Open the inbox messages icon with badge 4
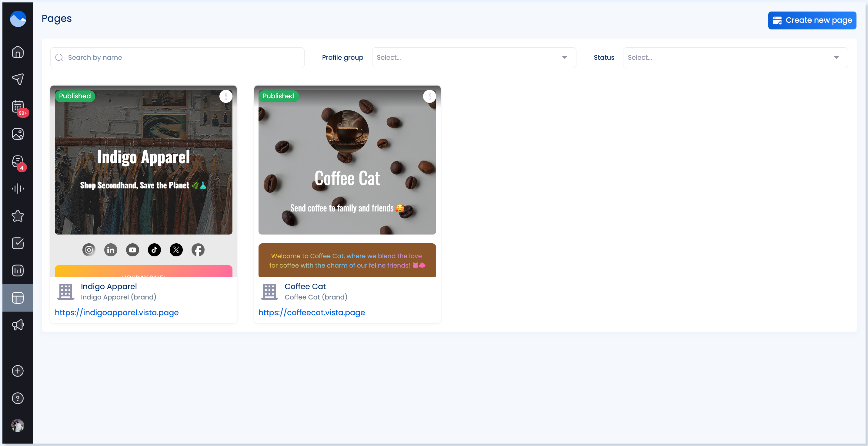The height and width of the screenshot is (446, 868). pos(18,161)
